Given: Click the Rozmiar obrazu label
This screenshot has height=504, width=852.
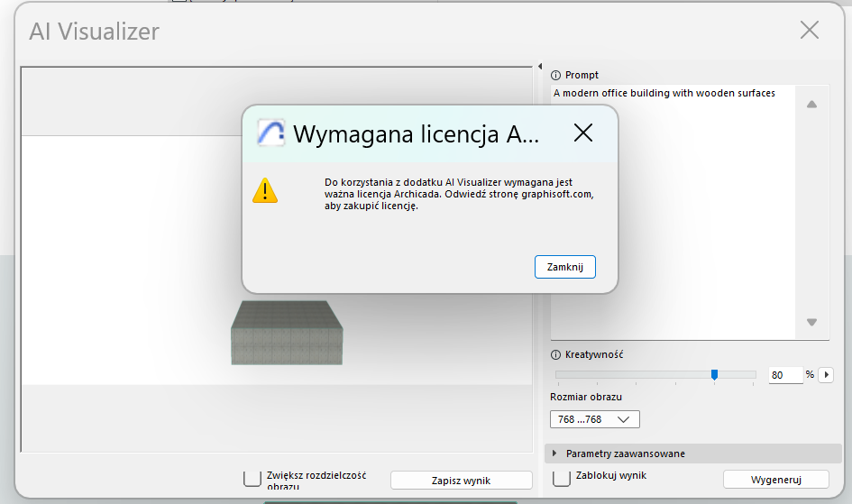Looking at the screenshot, I should click(586, 397).
